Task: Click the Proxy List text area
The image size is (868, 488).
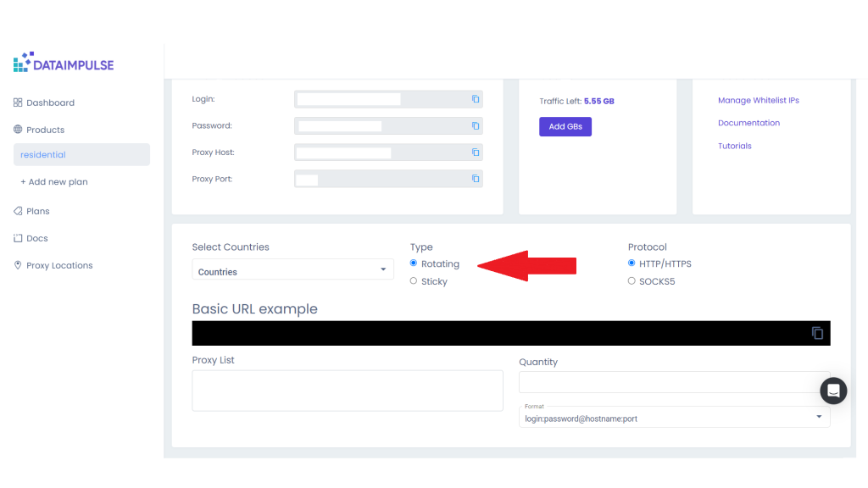Action: click(x=348, y=391)
